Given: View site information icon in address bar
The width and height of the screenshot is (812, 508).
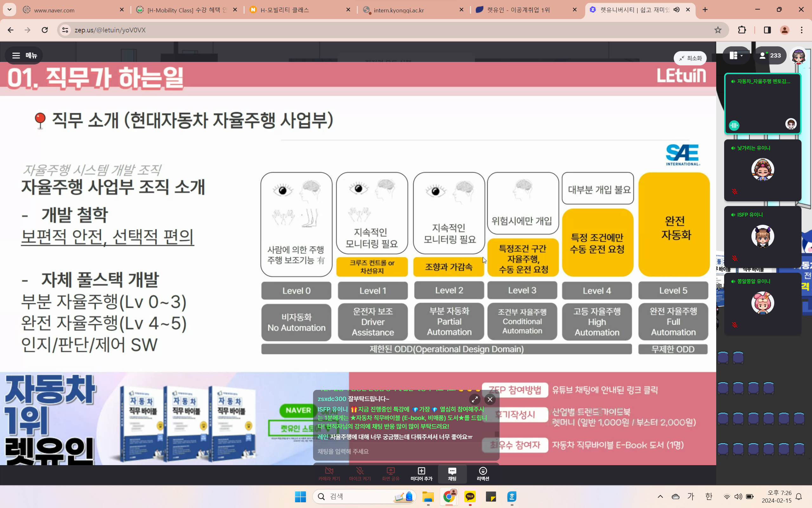Looking at the screenshot, I should coord(65,30).
